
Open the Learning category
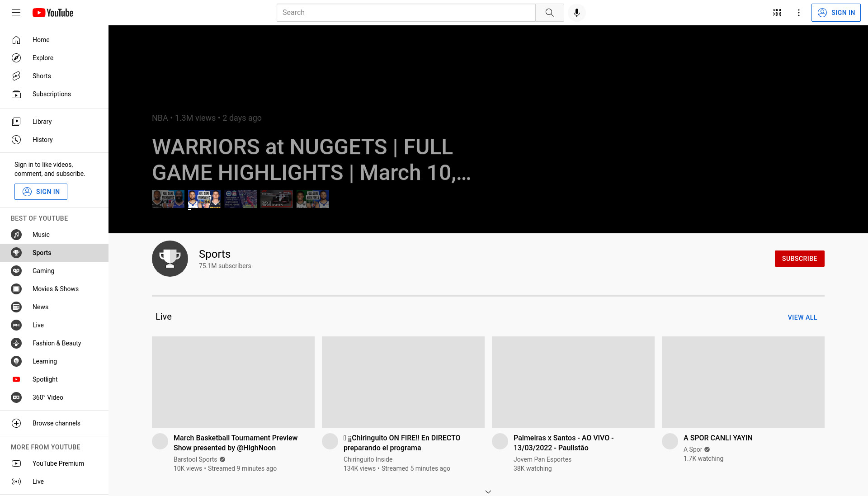(x=54, y=361)
